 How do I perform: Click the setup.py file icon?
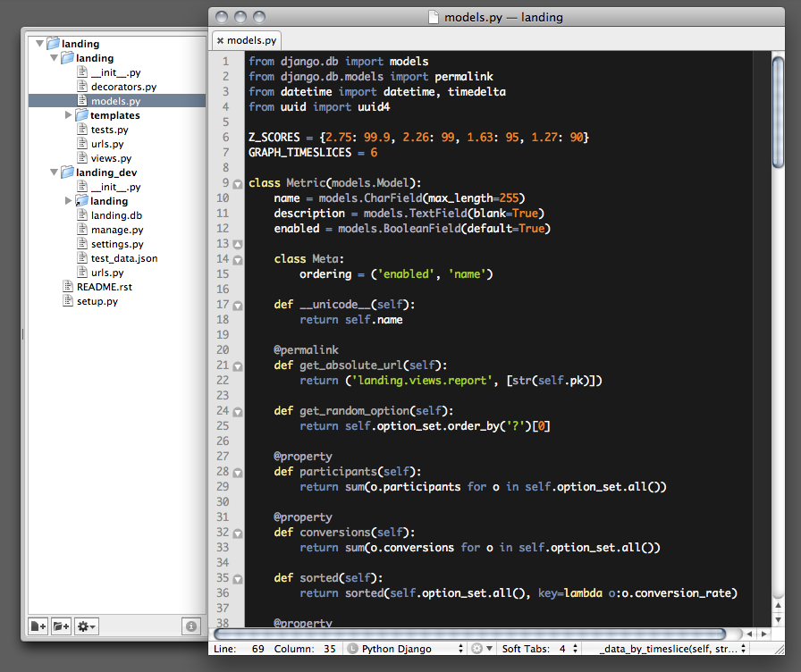pos(67,300)
